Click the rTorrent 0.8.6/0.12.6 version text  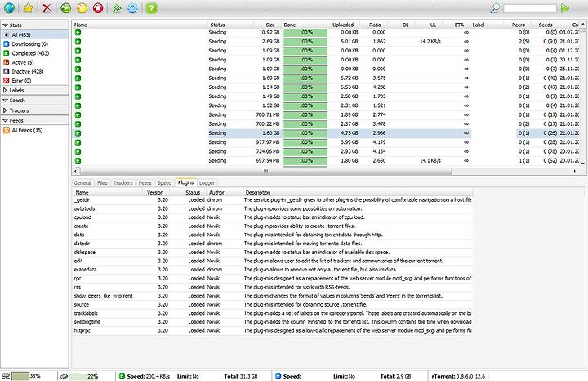(x=458, y=376)
